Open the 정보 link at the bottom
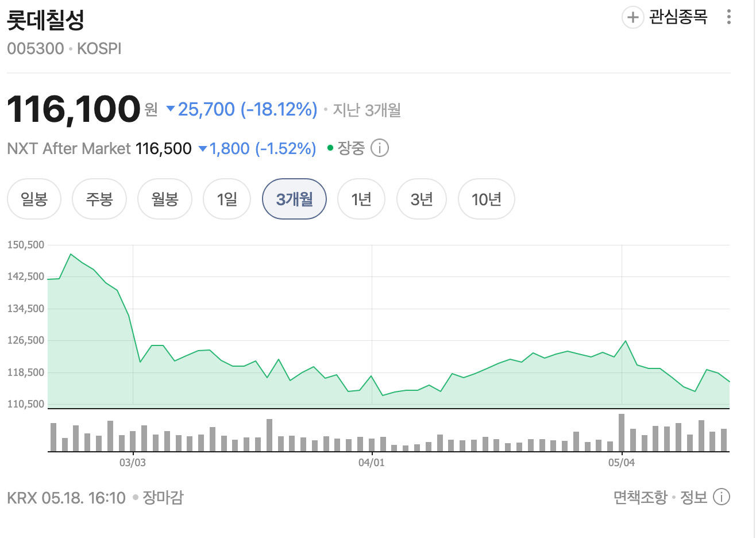Screen dimensions: 756x538 pos(693,497)
